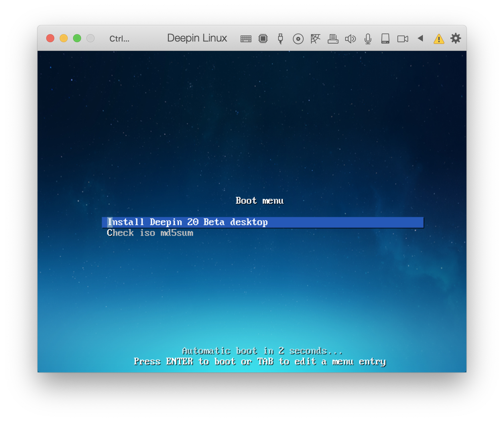Viewport: 504px width, 422px height.
Task: Click the CPU chip icon in toolbar
Action: [x=263, y=39]
